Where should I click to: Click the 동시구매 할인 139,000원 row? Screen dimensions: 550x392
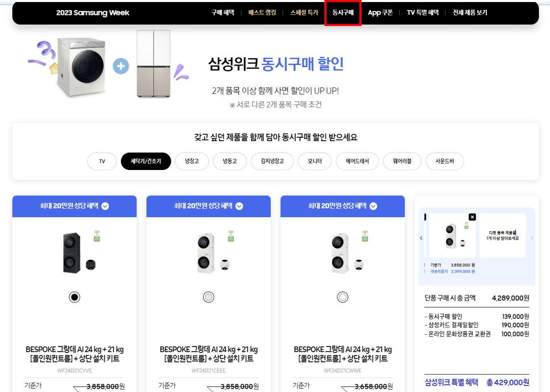pyautogui.click(x=477, y=316)
